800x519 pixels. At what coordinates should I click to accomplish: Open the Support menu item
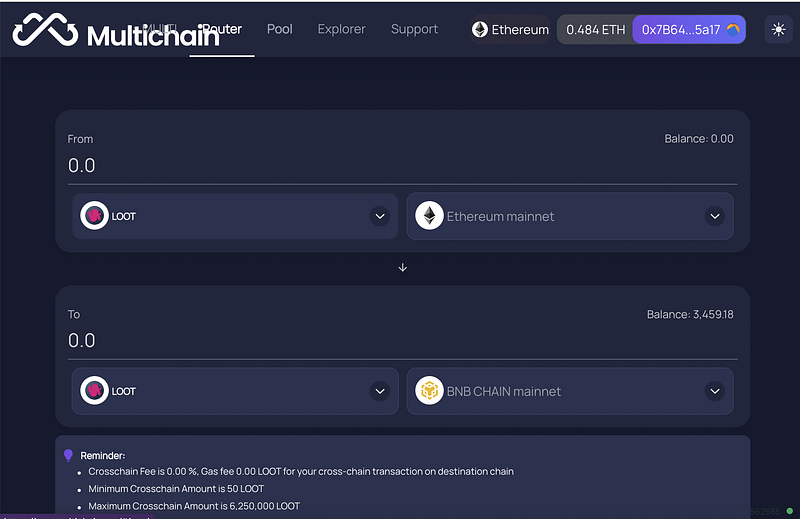click(x=414, y=29)
